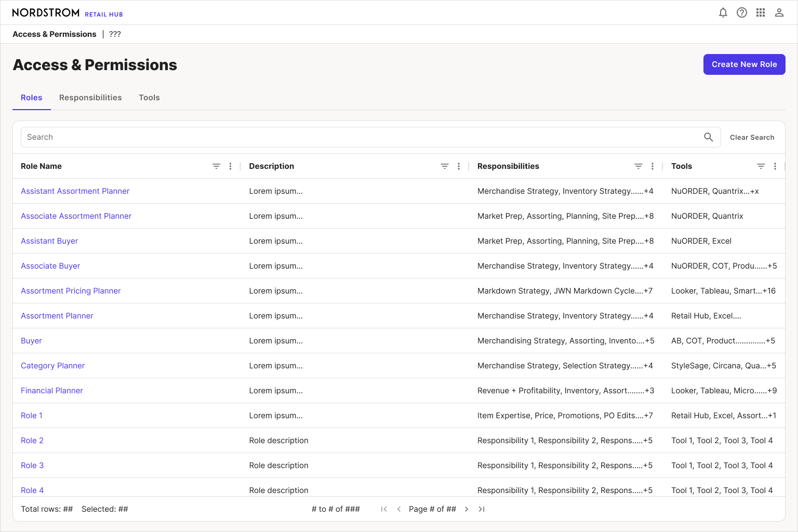Open Assistant Assortment Planner role
Screen dimensions: 798x532
point(75,191)
